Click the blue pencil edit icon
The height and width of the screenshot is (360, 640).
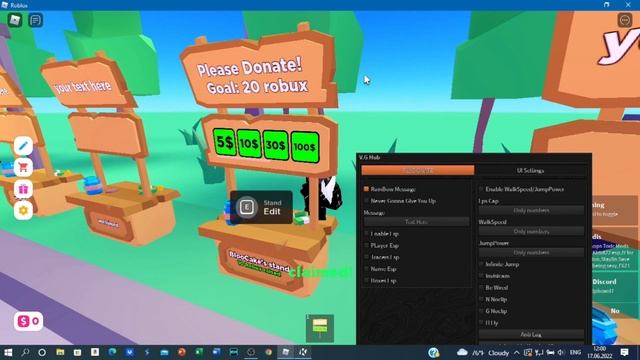(x=23, y=146)
